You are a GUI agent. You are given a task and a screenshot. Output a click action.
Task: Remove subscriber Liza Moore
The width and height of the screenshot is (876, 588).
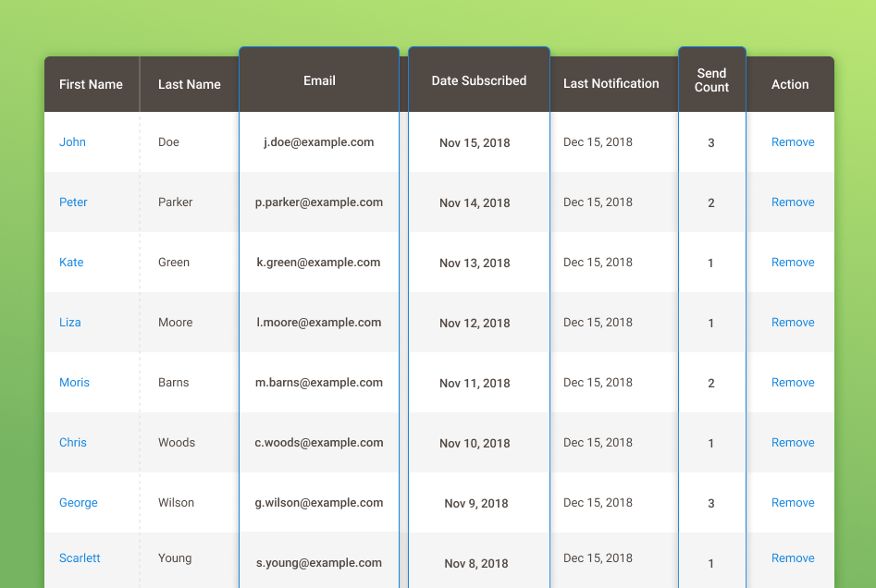pyautogui.click(x=793, y=323)
